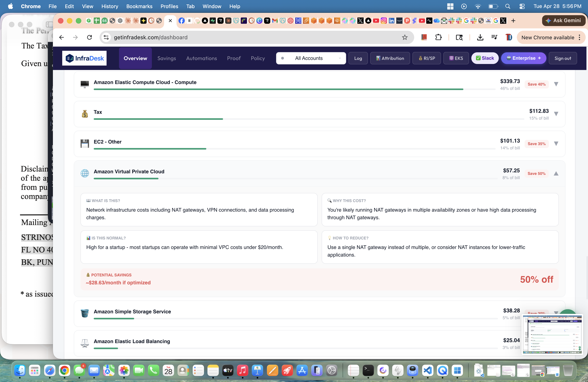Click the Tax money bag icon
The width and height of the screenshot is (588, 382).
click(85, 114)
